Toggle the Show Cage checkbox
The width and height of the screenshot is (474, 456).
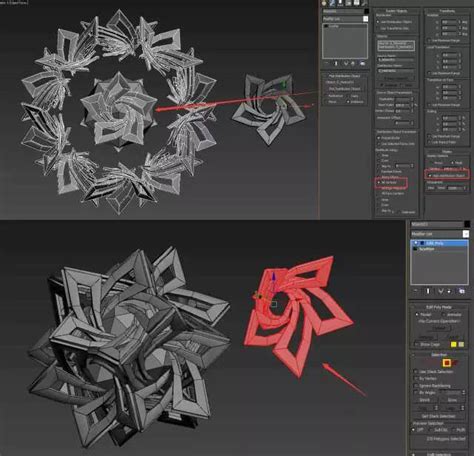(x=416, y=345)
